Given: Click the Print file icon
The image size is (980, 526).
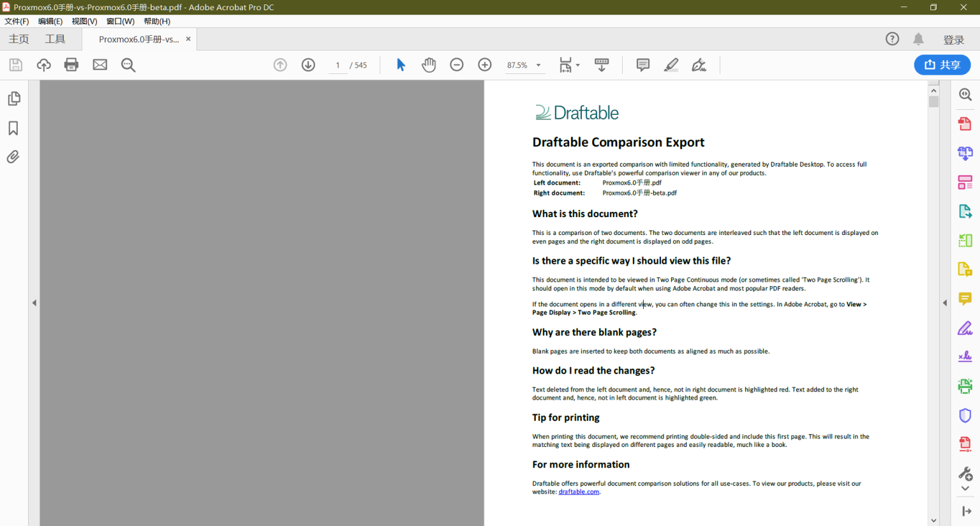Looking at the screenshot, I should pos(71,64).
